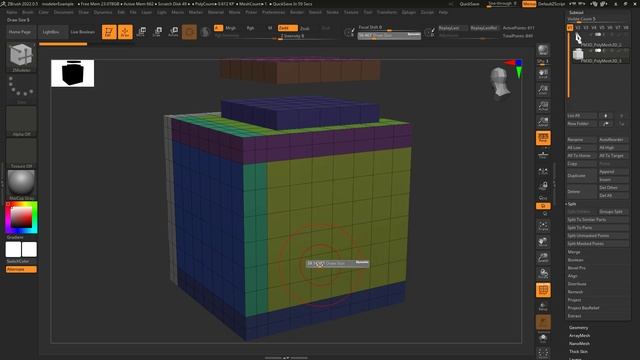640x360 pixels.
Task: Toggle the Persp perspective icon
Action: pos(543,138)
